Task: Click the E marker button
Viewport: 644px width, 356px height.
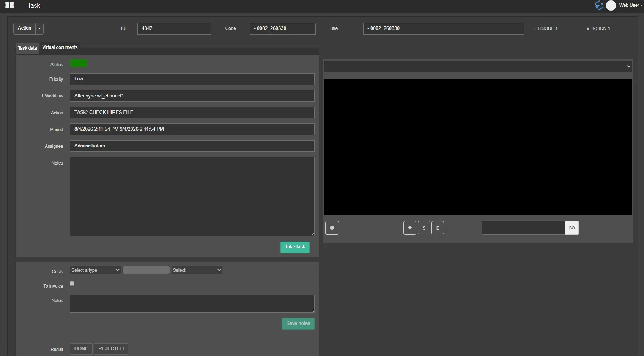Action: 438,228
